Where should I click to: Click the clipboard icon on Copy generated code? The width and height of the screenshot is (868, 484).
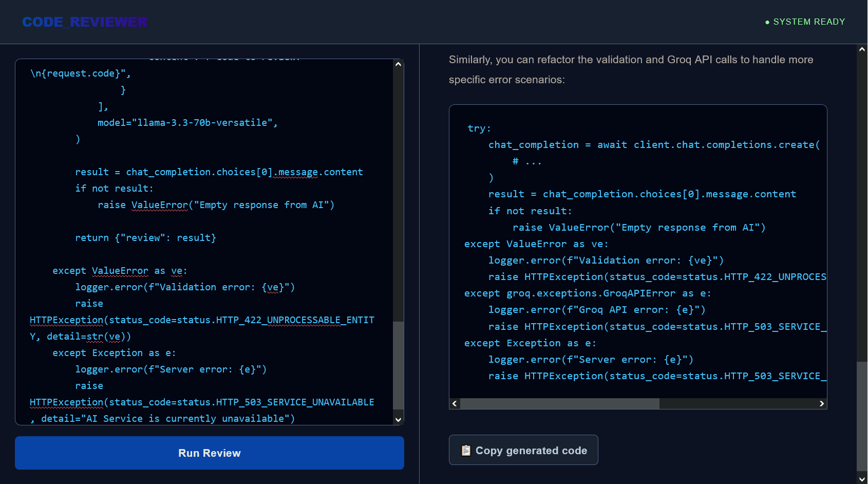coord(465,450)
